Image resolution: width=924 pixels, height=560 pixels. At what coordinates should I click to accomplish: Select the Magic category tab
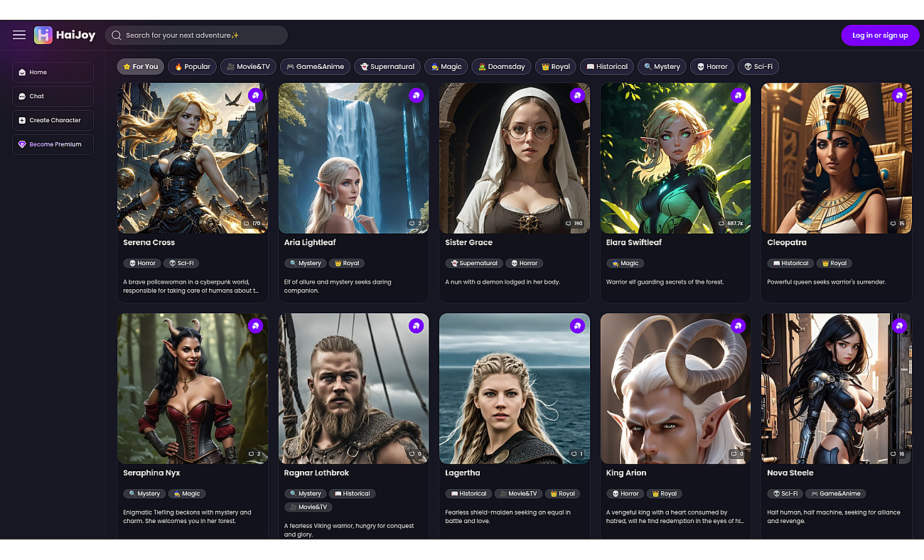tap(446, 66)
